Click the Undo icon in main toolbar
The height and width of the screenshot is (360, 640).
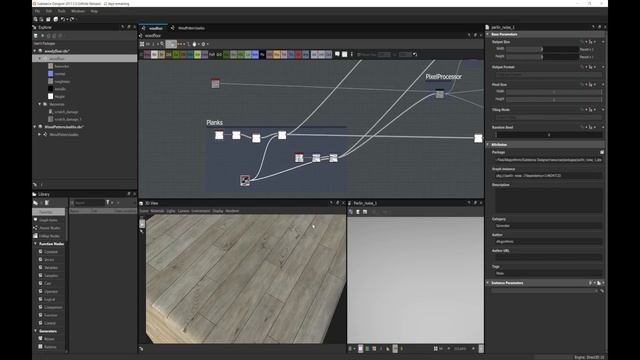click(x=62, y=19)
